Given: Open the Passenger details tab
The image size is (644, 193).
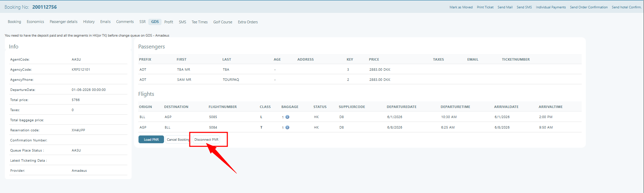Looking at the screenshot, I should pyautogui.click(x=63, y=22).
